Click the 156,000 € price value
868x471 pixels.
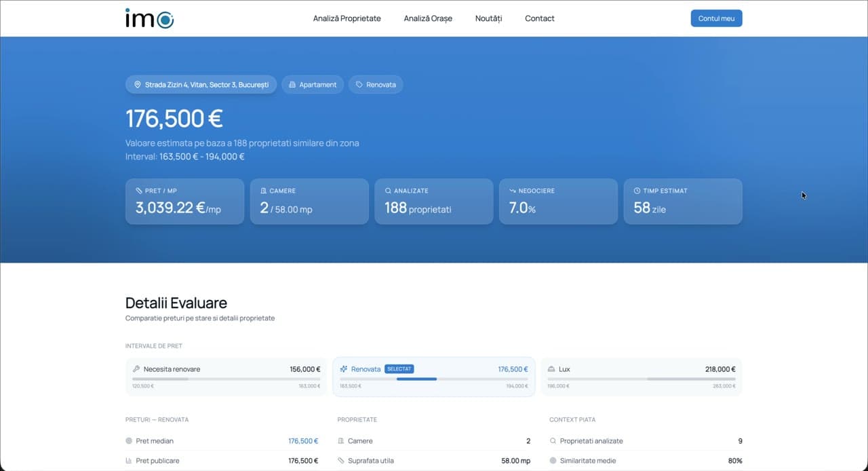point(305,369)
